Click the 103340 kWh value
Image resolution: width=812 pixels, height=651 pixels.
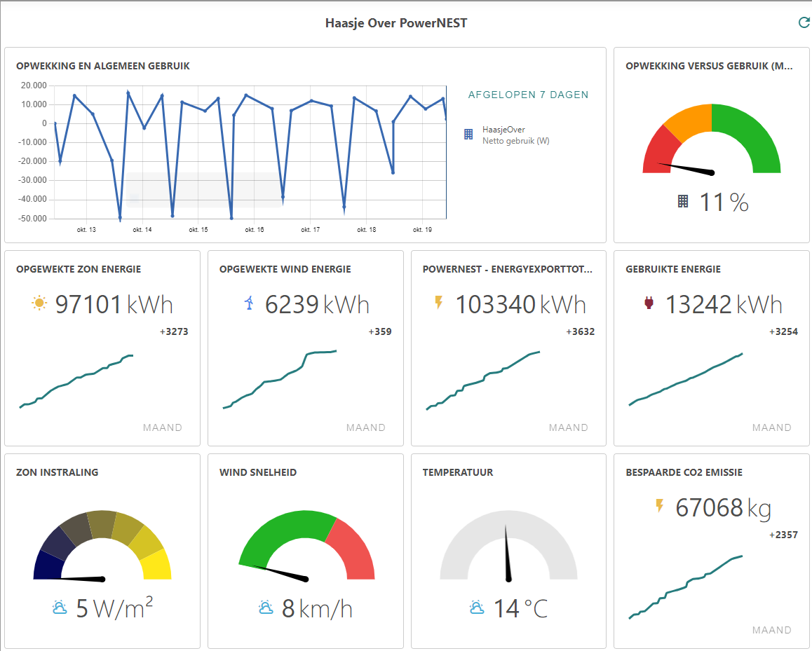pos(520,304)
